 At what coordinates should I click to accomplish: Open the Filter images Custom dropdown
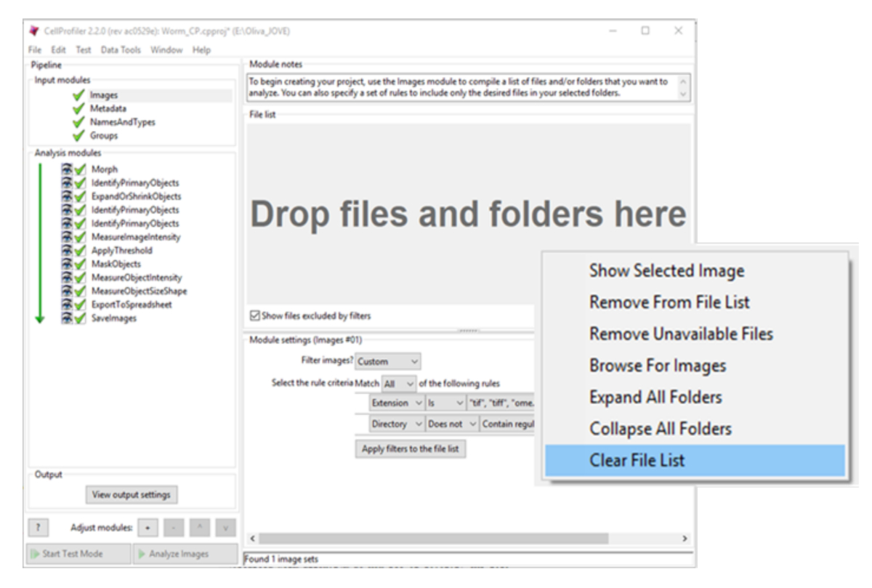click(x=388, y=361)
